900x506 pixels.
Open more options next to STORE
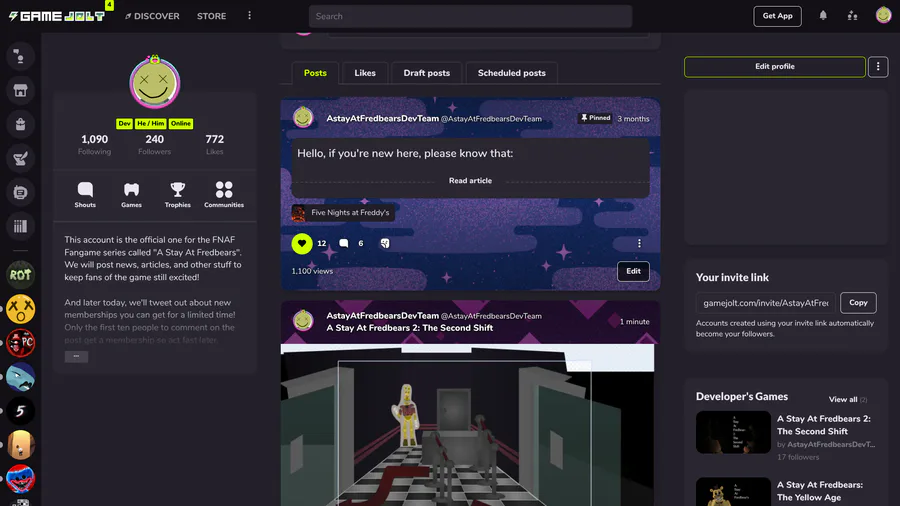pos(249,15)
